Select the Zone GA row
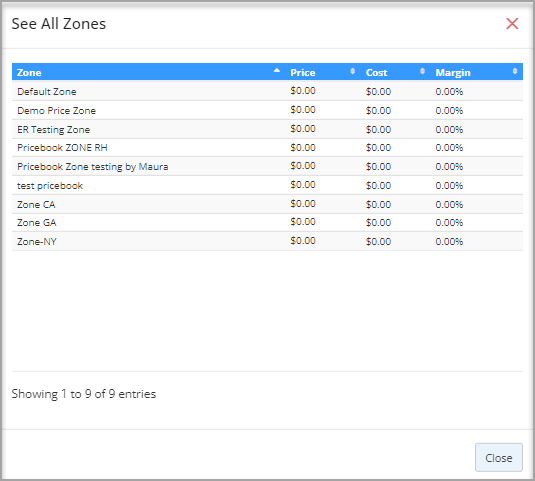The image size is (535, 481). pos(267,223)
